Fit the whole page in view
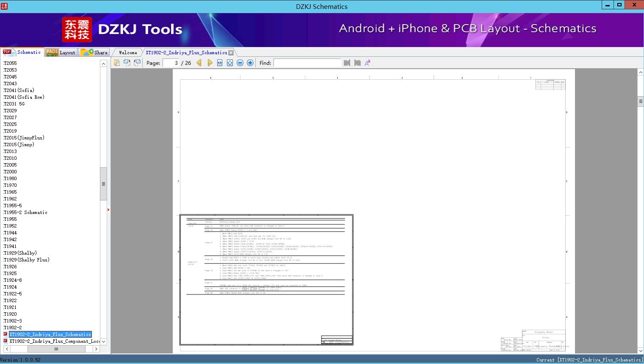Viewport: 644px width, 364px height. pyautogui.click(x=230, y=63)
